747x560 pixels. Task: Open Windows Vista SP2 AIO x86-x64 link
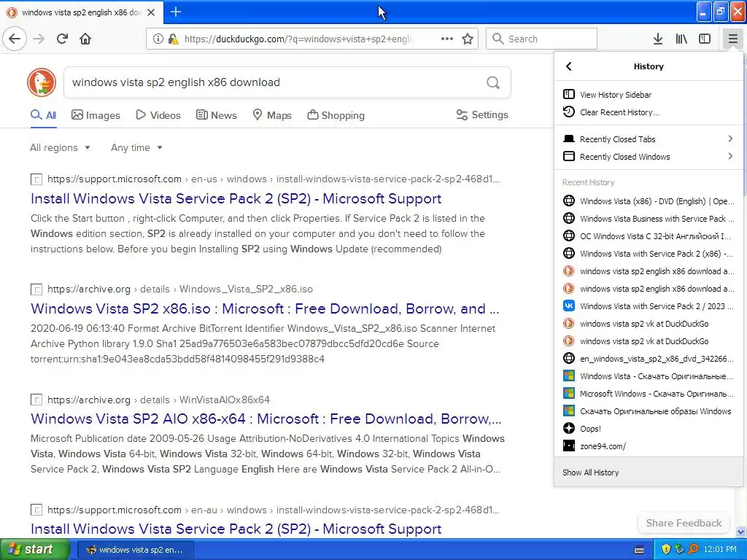point(266,419)
